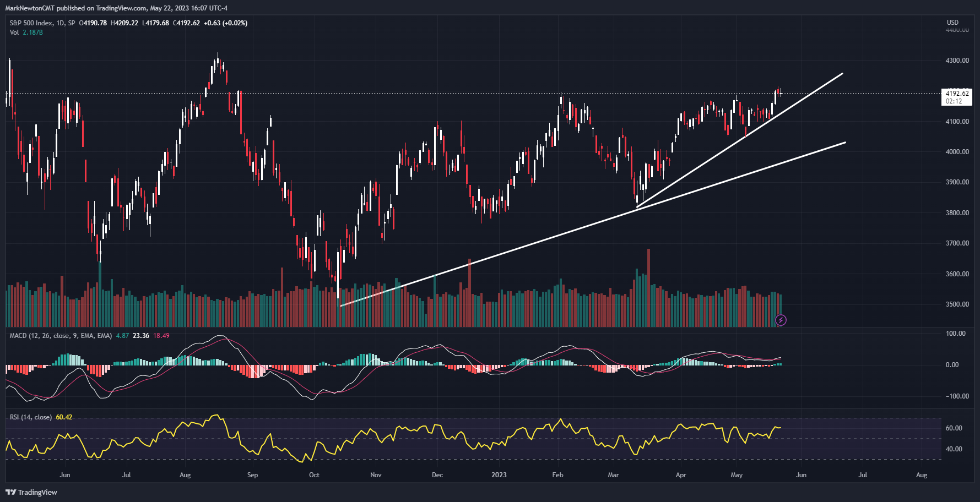980x502 pixels.
Task: Click the yellow RSI value 60.42
Action: (64, 417)
